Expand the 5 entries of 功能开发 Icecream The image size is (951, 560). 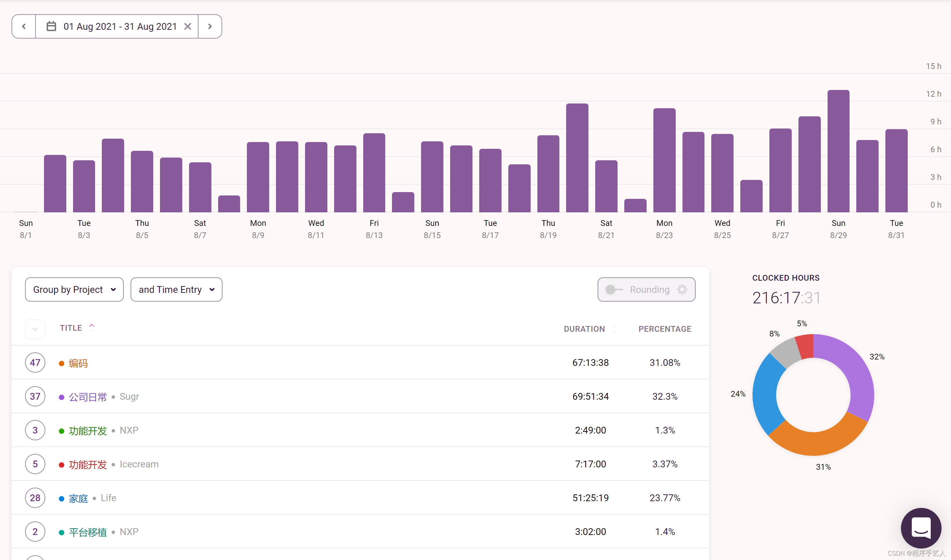pyautogui.click(x=35, y=464)
